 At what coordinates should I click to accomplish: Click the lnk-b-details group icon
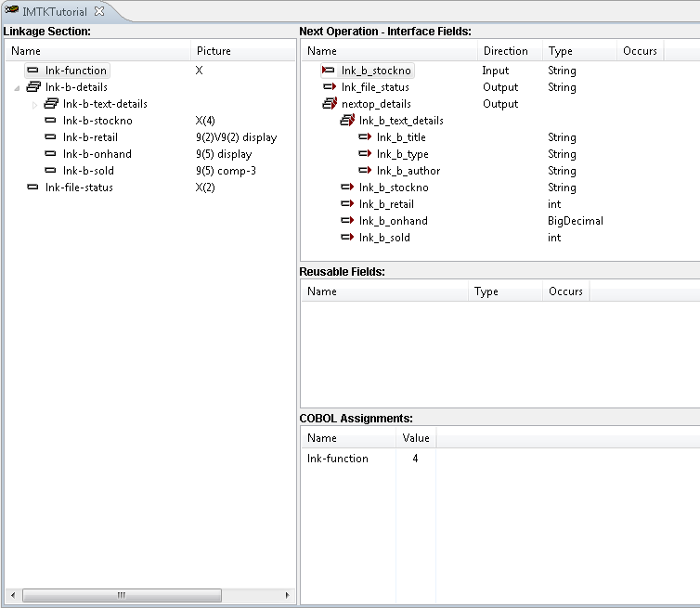point(33,86)
